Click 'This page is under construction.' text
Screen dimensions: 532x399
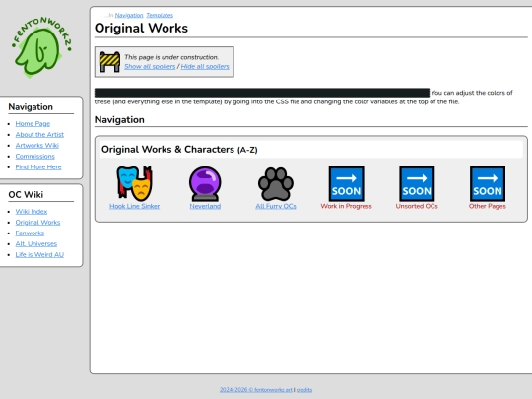click(171, 57)
